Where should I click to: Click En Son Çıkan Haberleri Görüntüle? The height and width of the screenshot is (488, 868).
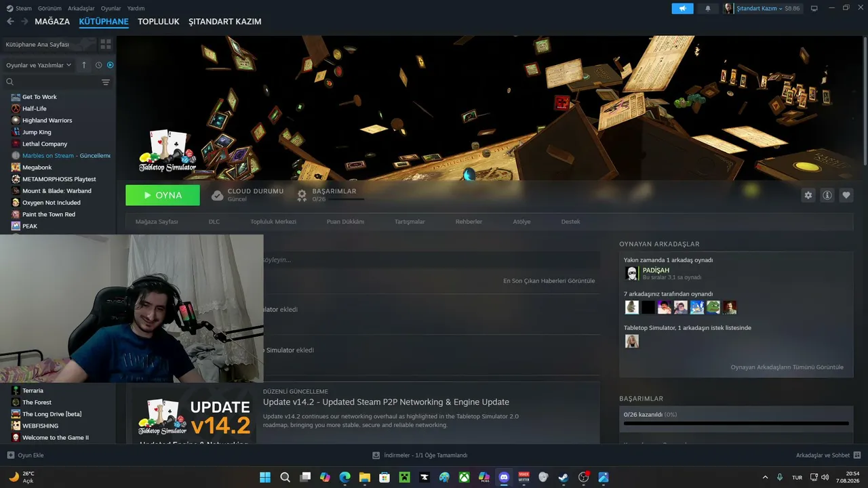point(549,281)
